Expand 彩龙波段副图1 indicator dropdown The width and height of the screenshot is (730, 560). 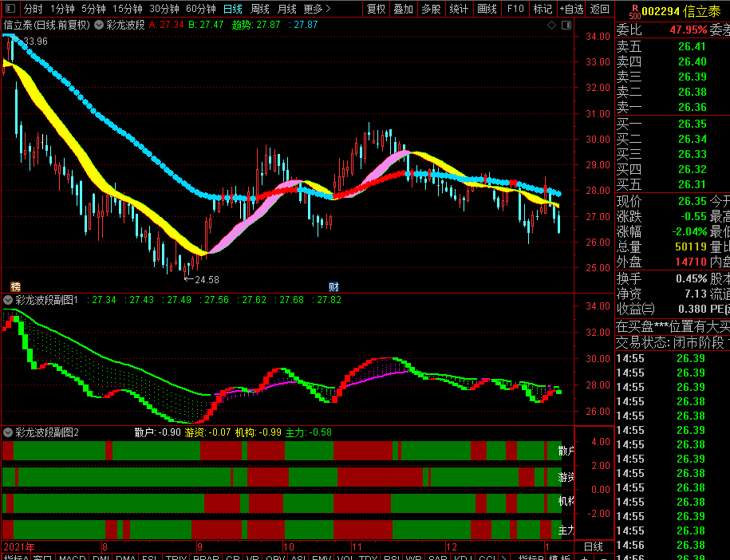click(8, 300)
